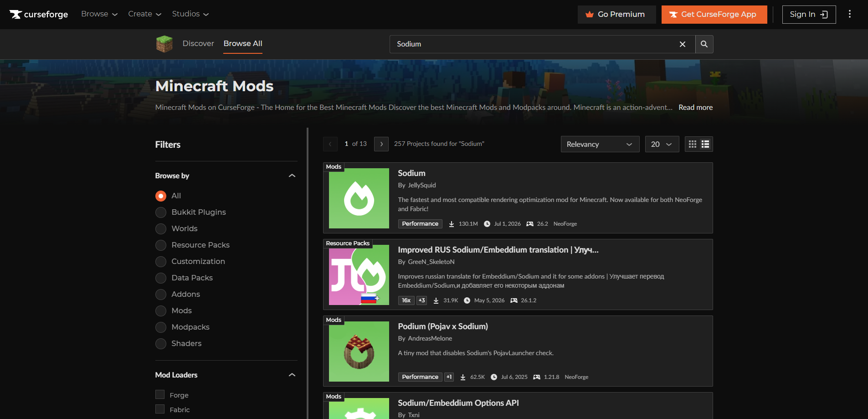
Task: Click the Minecraft Mods heading
Action: [214, 86]
